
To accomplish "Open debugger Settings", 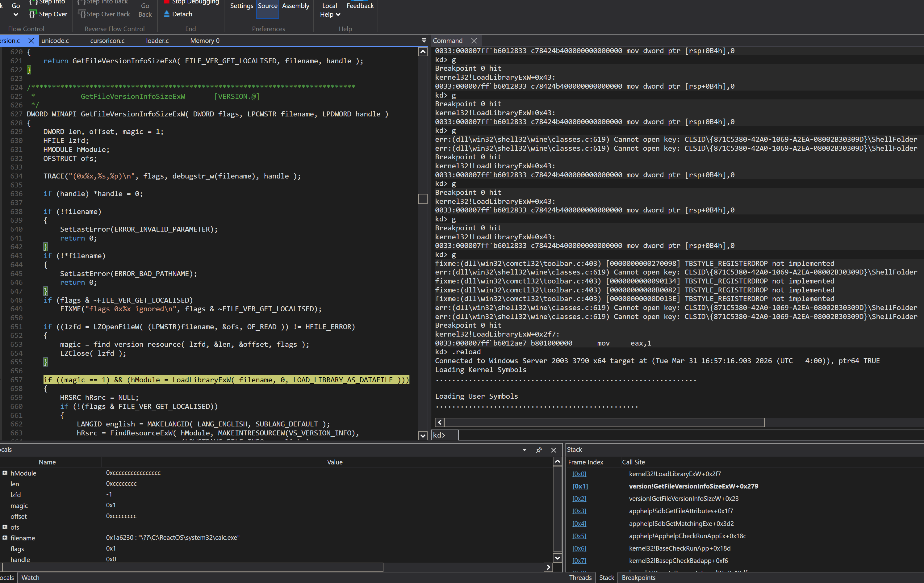I will (x=241, y=6).
